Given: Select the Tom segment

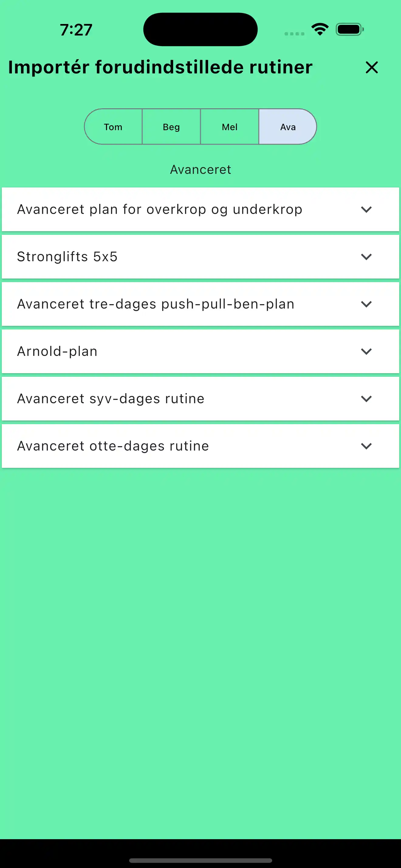Looking at the screenshot, I should pos(113,127).
